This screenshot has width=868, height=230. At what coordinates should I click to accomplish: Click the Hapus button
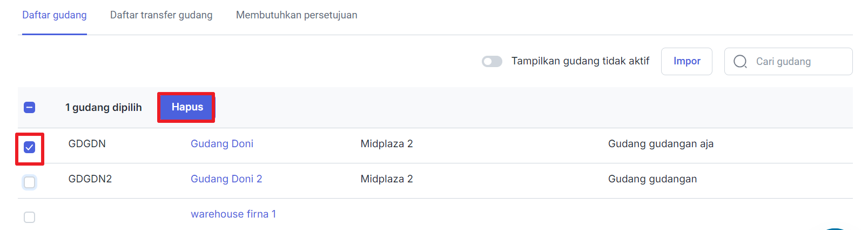click(x=187, y=107)
